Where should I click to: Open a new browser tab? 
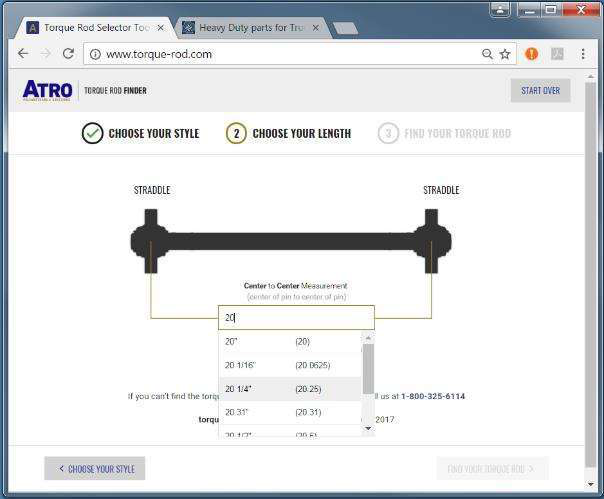pos(345,28)
